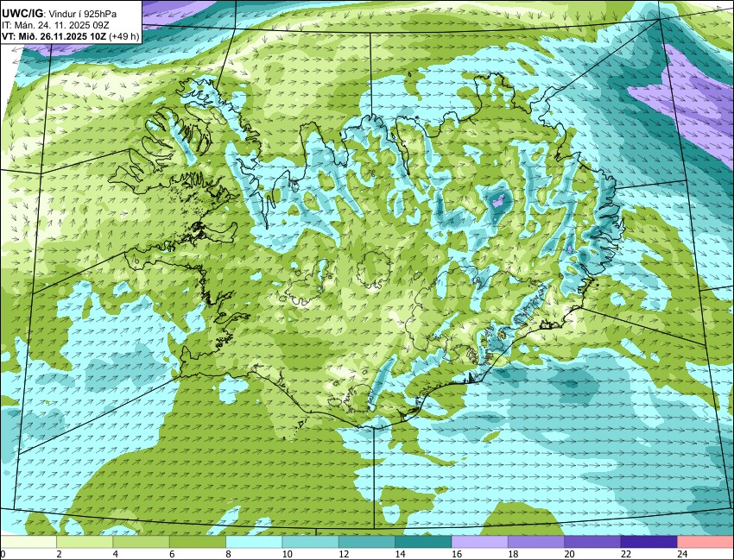The image size is (734, 560).
Task: Click the 20–22 violet legend swatch
Action: pos(592,542)
